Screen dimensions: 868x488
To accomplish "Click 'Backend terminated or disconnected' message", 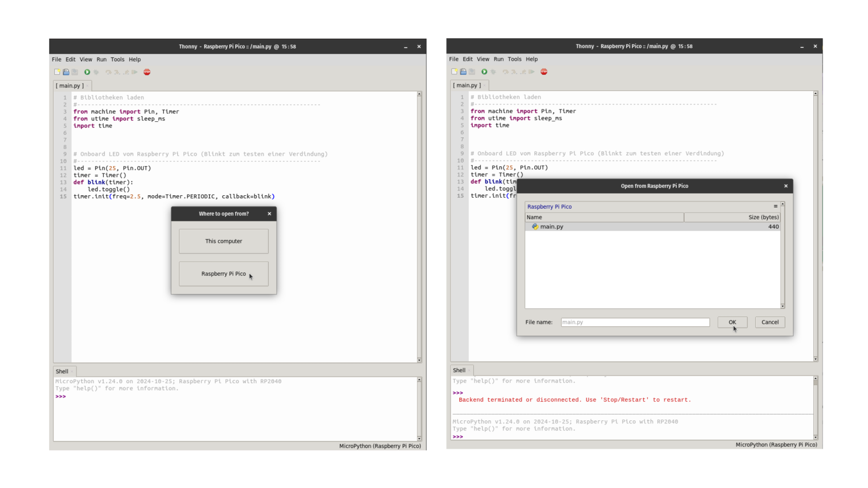I will click(x=575, y=400).
